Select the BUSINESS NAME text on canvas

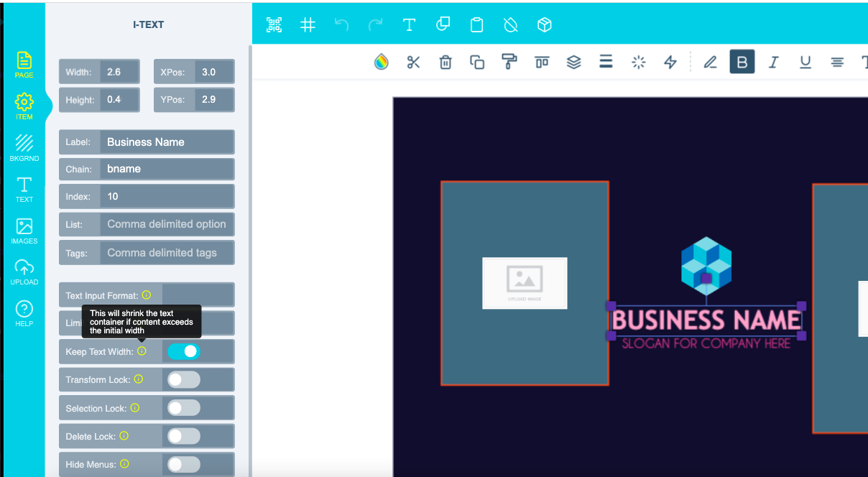(x=706, y=320)
